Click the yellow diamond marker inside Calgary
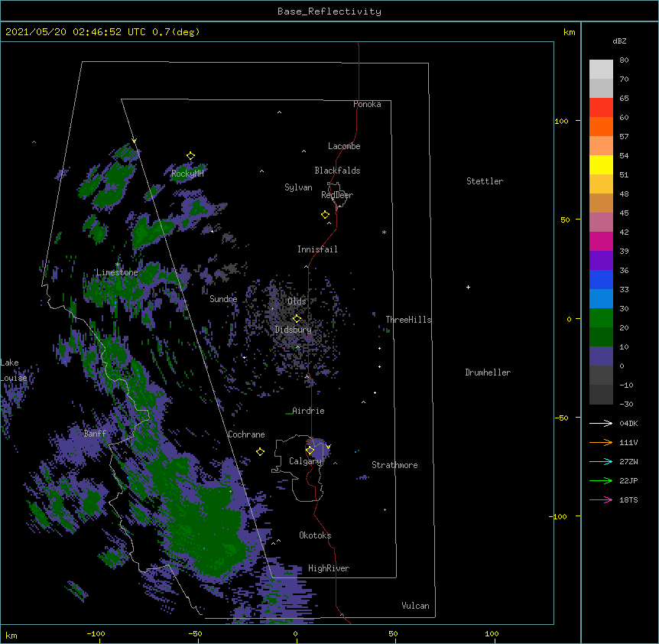659x644 pixels. [x=310, y=450]
